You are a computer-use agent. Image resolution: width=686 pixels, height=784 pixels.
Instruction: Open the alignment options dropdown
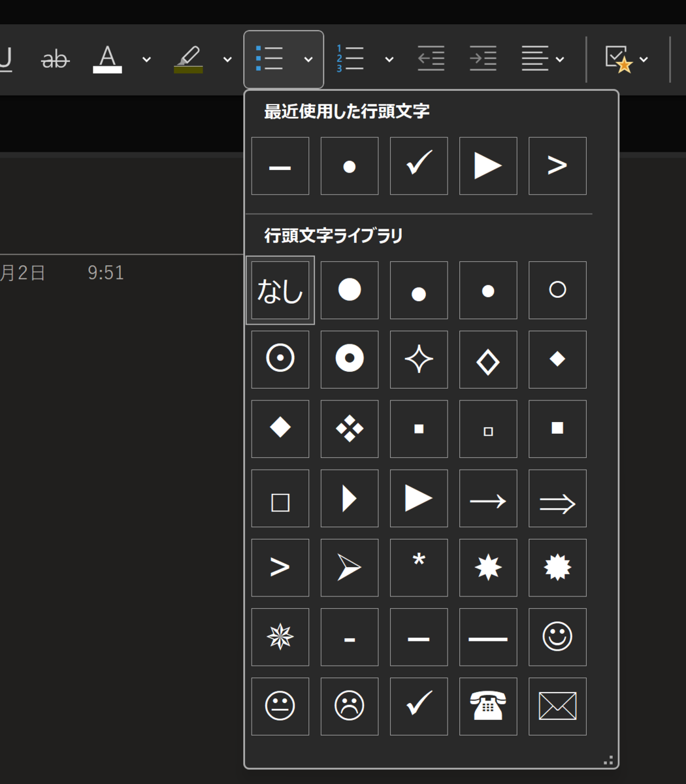click(561, 60)
